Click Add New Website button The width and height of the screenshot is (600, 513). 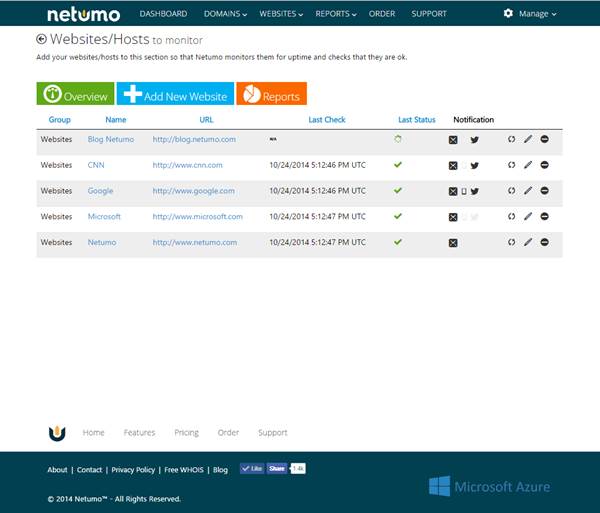[175, 93]
